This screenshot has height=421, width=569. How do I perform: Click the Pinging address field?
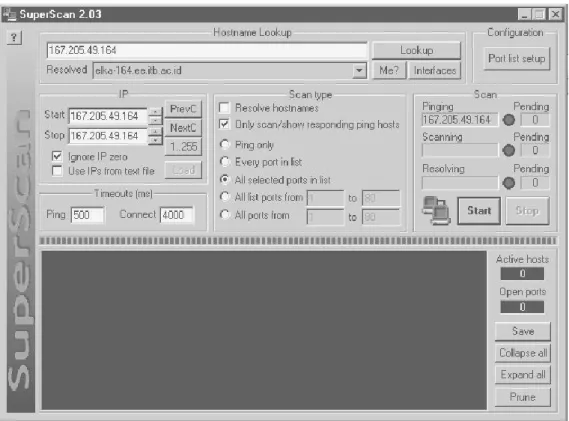click(460, 120)
